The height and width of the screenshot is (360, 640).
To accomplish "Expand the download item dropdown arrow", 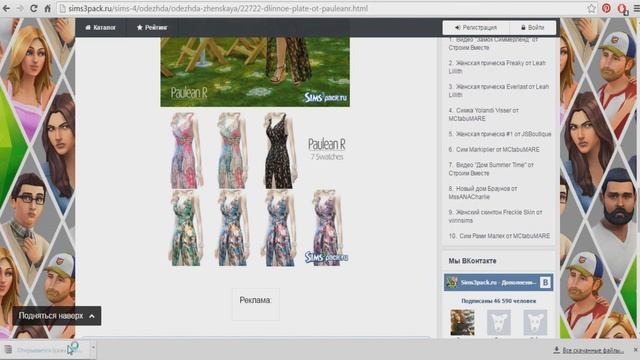I will [93, 348].
